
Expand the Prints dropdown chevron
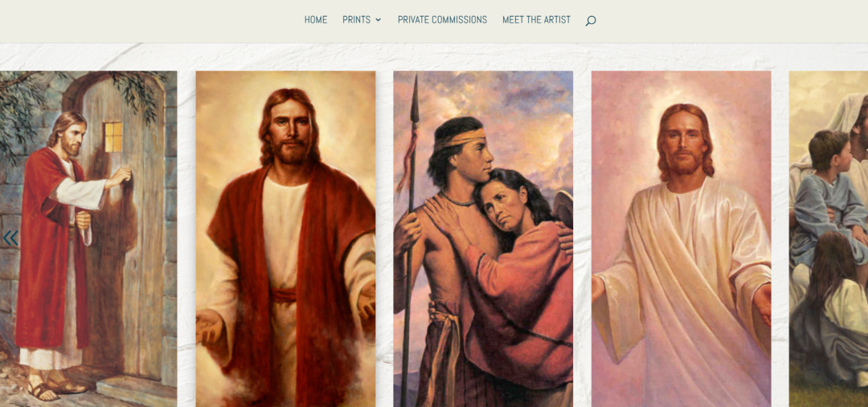[378, 20]
